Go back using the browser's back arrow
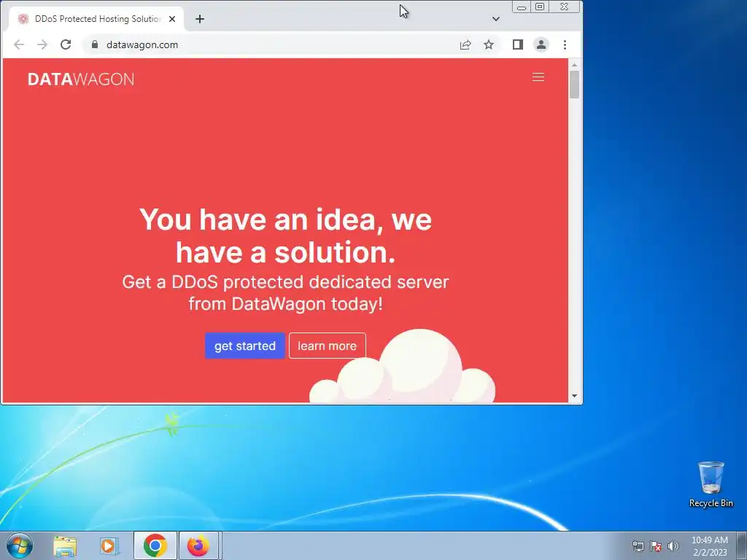This screenshot has width=747, height=560. (x=19, y=44)
